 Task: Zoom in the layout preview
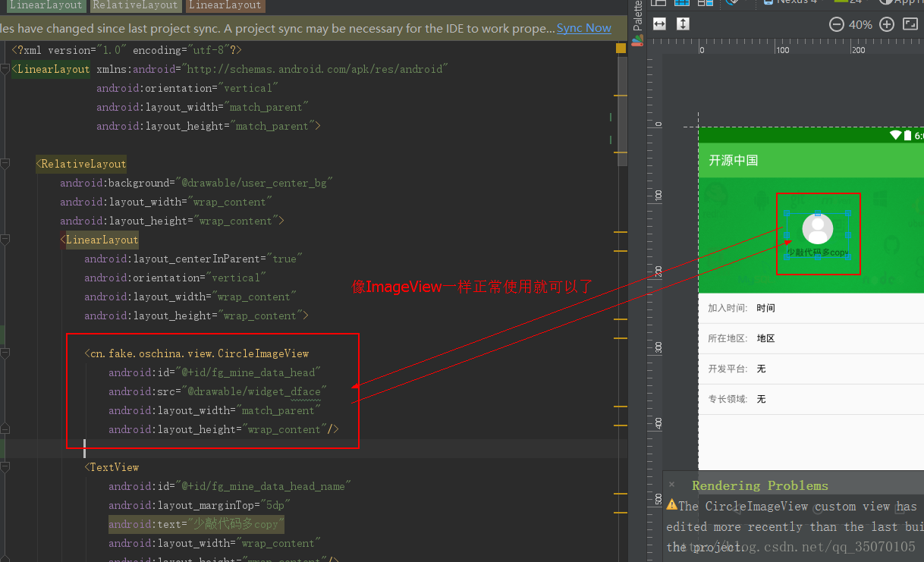(886, 24)
